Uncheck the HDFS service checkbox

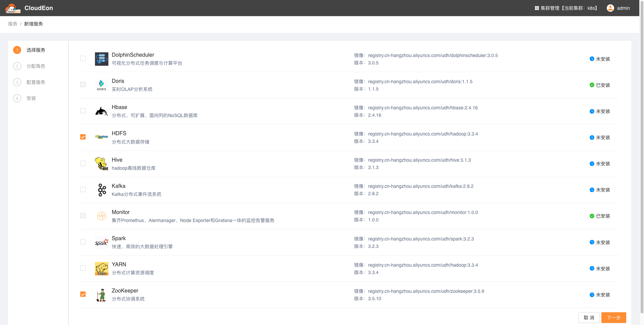[83, 137]
